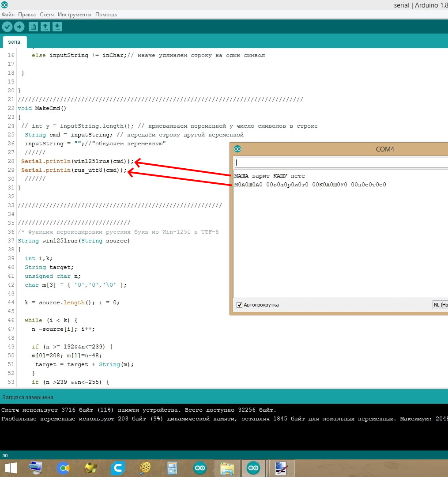
Task: Place cursor on 'void MakeCmd()' line
Action: pos(42,108)
